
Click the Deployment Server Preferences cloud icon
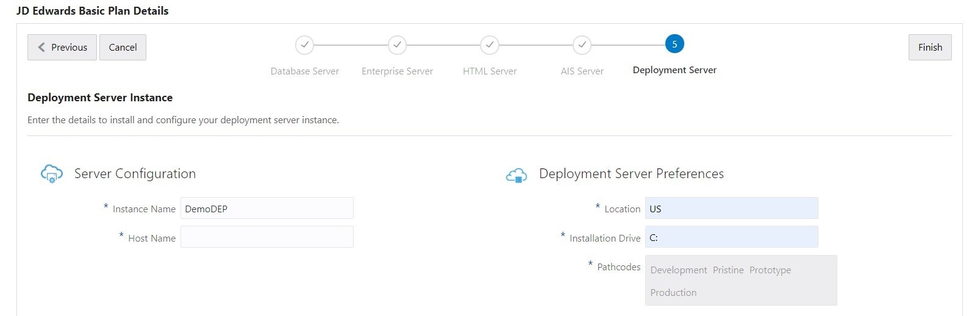point(517,176)
